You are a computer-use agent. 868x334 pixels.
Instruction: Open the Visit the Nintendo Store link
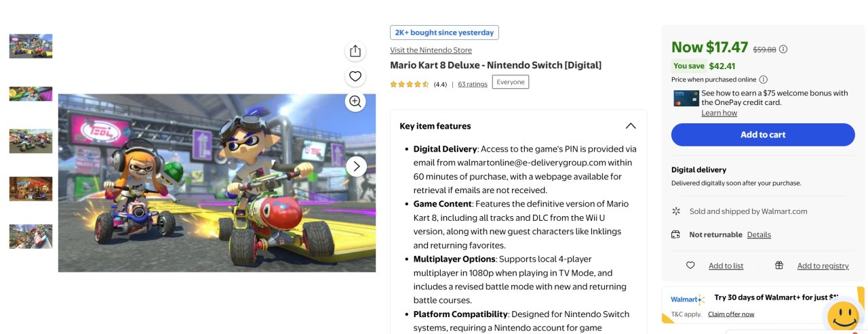(431, 50)
